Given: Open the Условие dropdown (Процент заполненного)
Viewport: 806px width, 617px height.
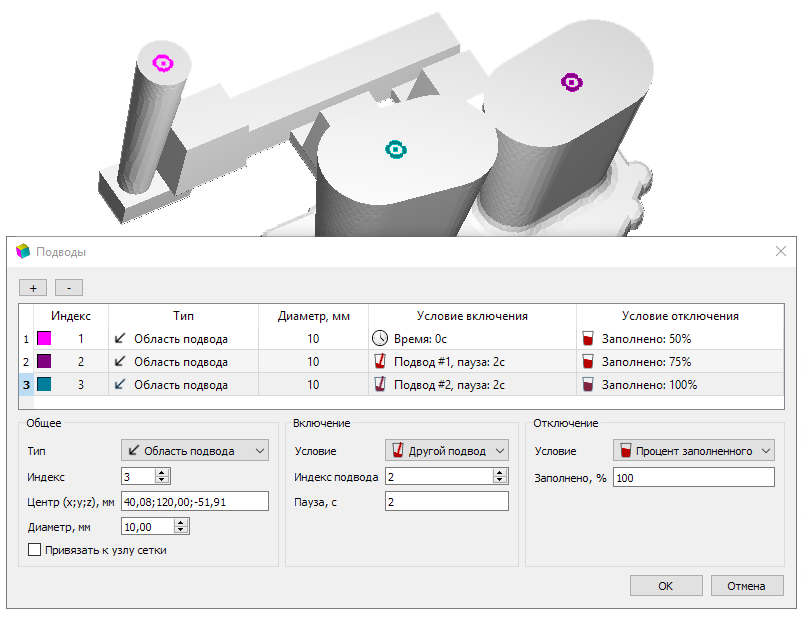Looking at the screenshot, I should coord(693,450).
